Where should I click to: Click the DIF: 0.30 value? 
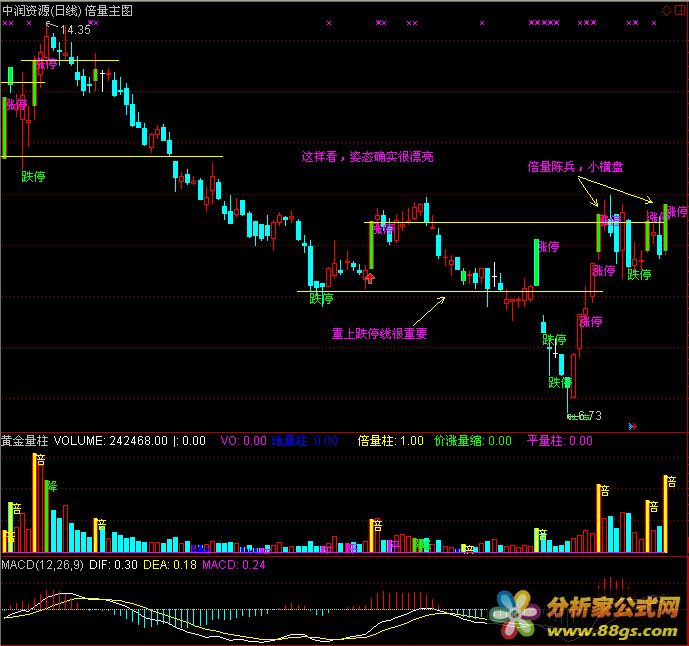[x=113, y=565]
